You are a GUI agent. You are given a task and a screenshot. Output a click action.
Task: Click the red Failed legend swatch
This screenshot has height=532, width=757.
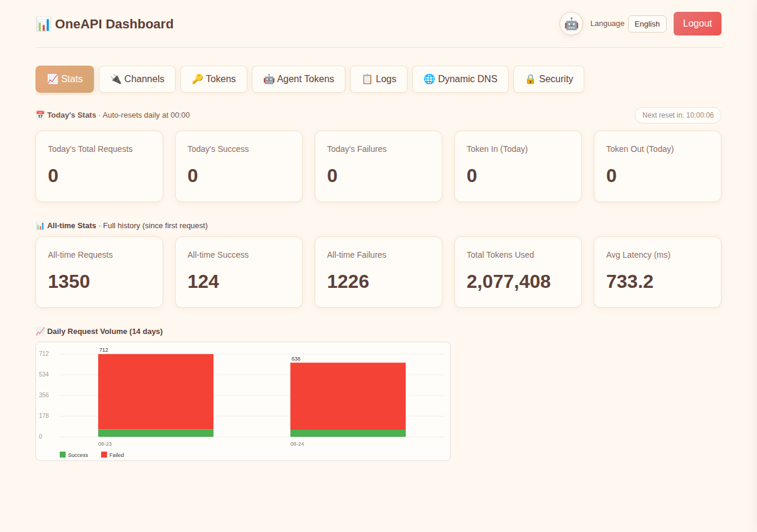point(104,455)
